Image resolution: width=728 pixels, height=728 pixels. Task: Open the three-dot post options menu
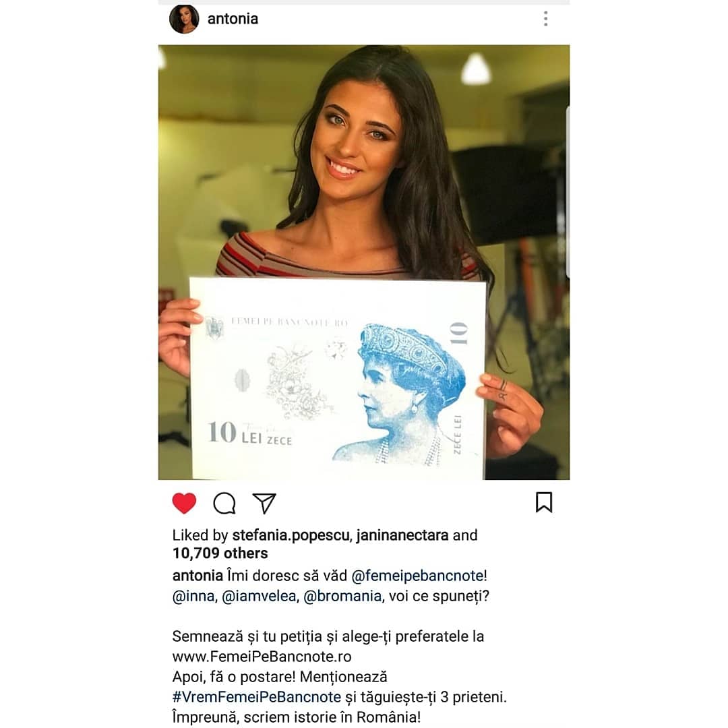545,19
